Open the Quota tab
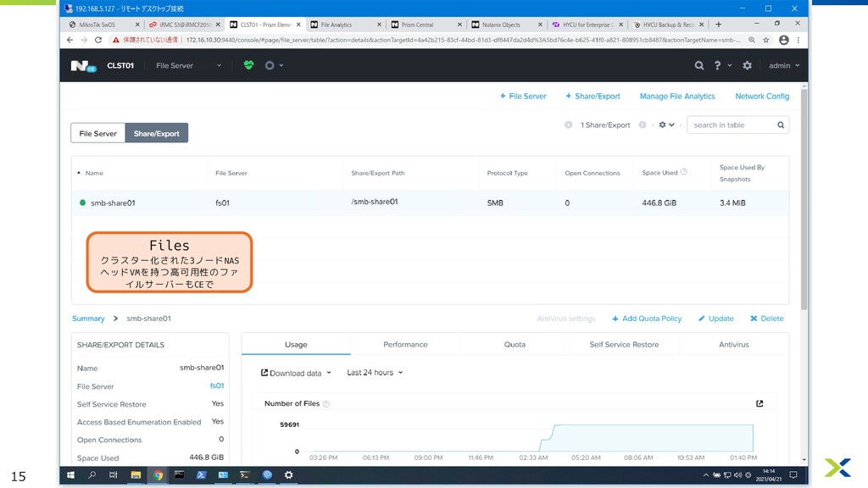 (x=515, y=344)
